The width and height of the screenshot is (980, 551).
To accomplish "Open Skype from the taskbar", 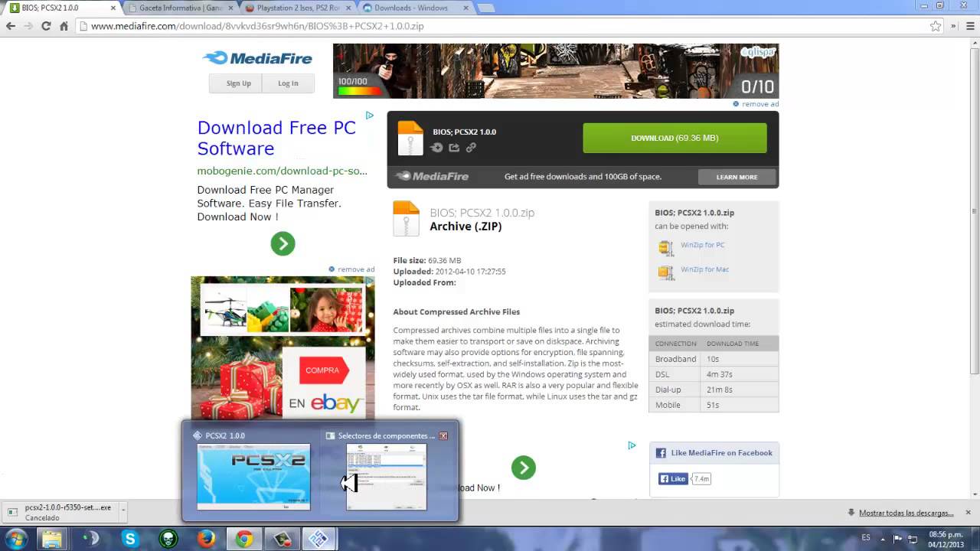I will (x=130, y=540).
